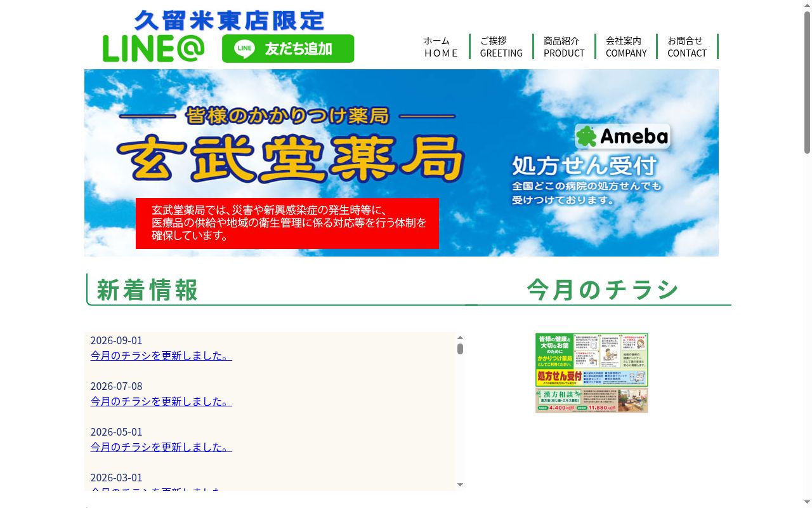Click the browser scrollbar up arrow

(807, 5)
